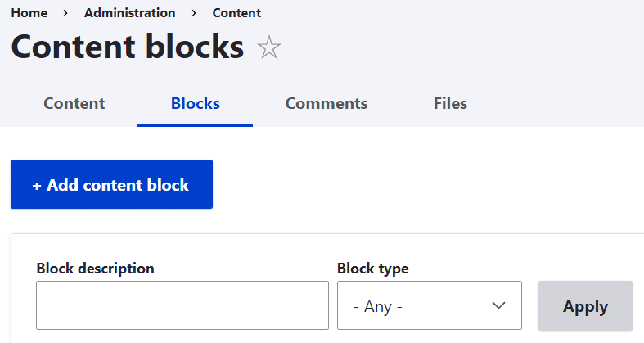The image size is (644, 343).
Task: Click the '- Any -' selected value
Action: (x=378, y=306)
